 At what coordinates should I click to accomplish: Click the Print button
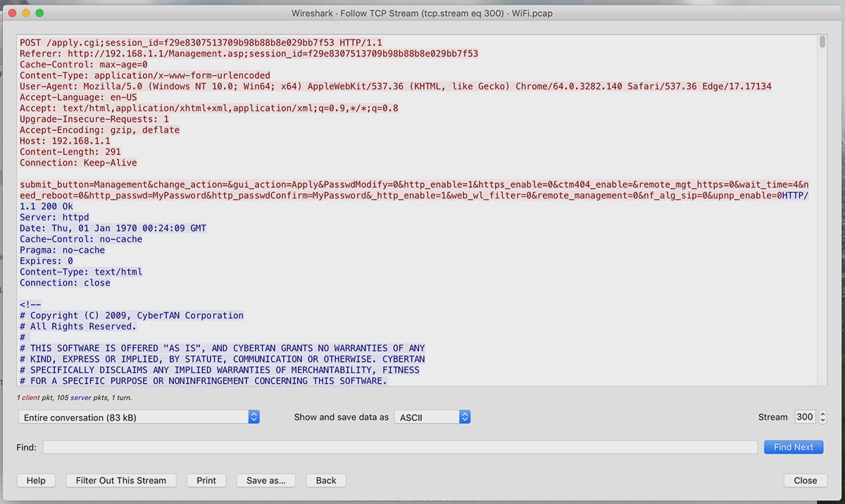tap(206, 481)
